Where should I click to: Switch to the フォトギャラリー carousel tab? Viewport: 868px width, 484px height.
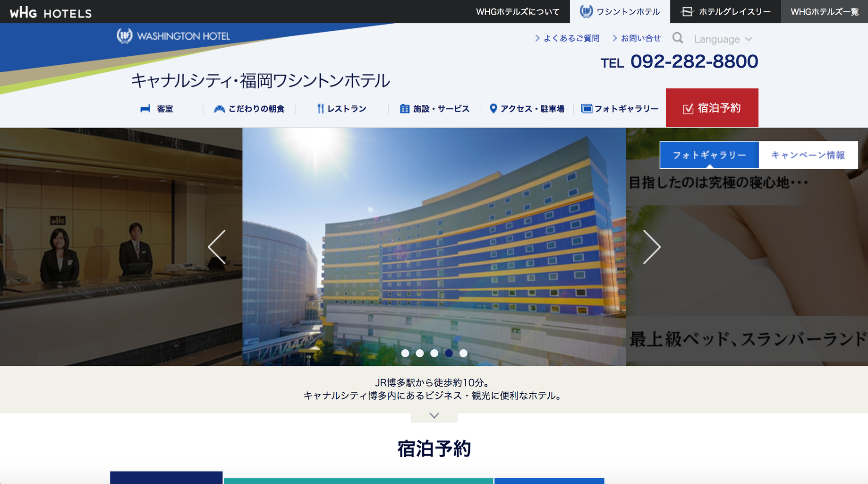(x=709, y=155)
